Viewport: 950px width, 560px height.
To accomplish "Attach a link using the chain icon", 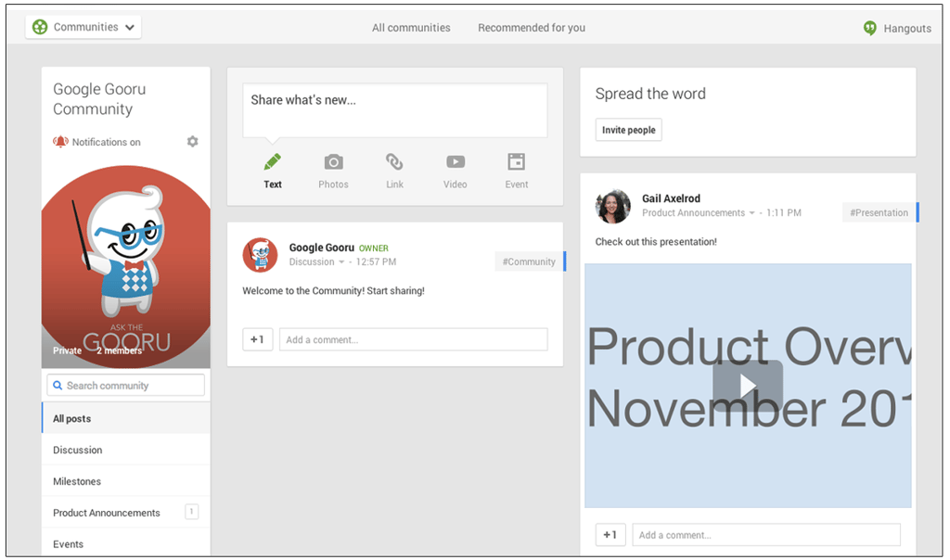I will [x=394, y=162].
